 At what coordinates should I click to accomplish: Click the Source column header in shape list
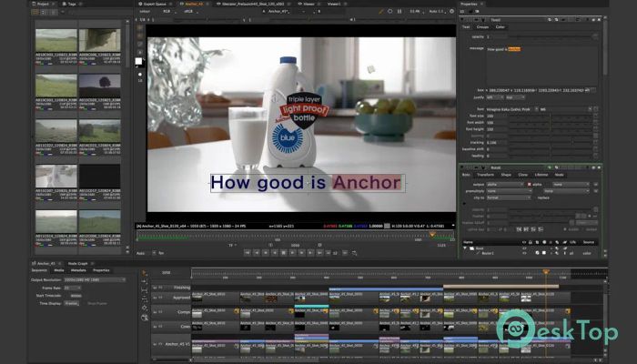point(589,242)
